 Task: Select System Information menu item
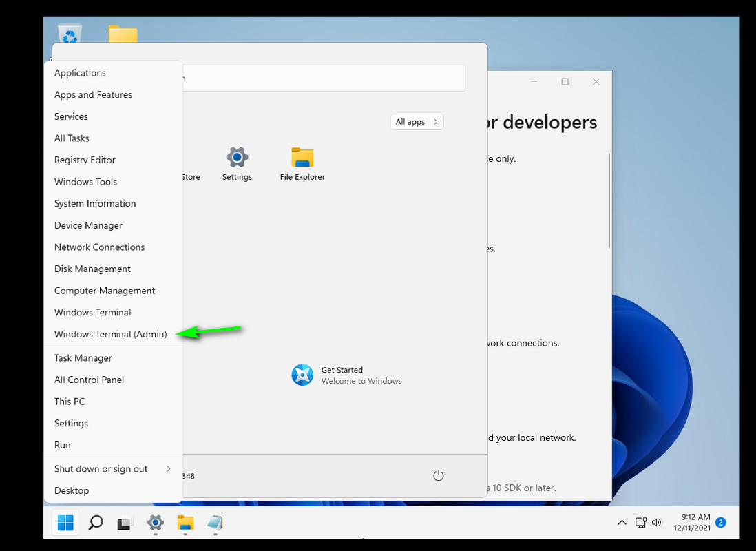114,203
